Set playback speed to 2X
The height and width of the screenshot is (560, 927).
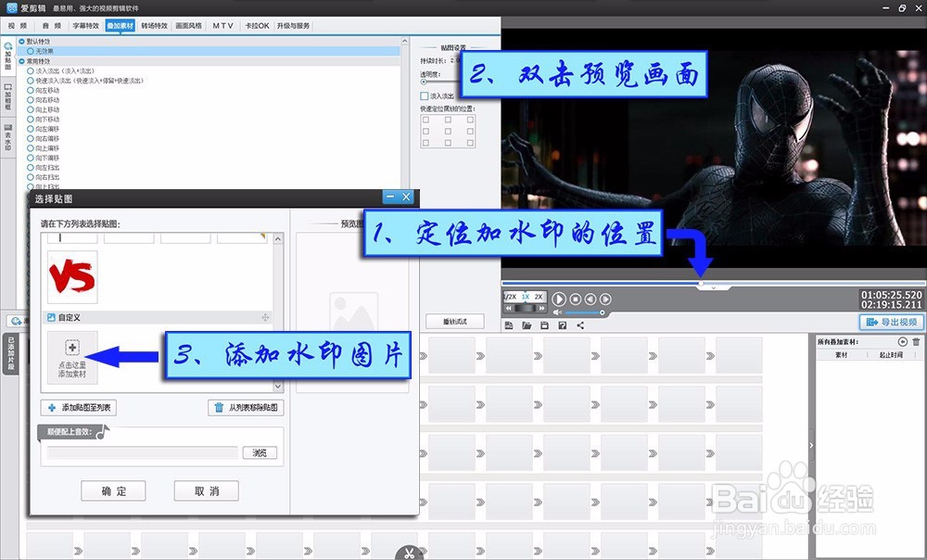tap(538, 297)
